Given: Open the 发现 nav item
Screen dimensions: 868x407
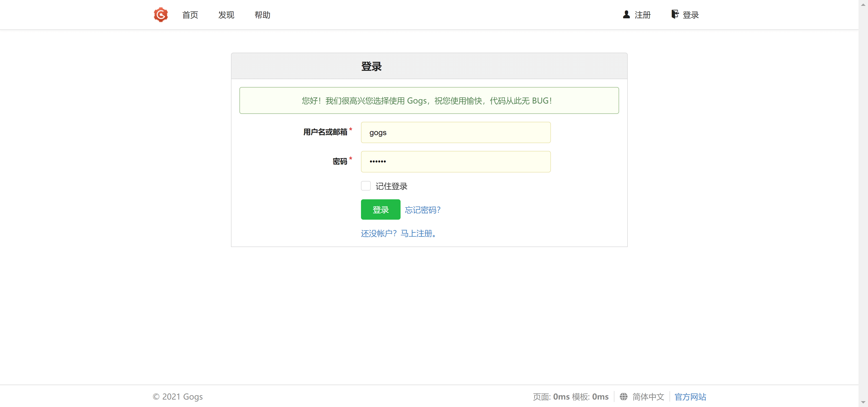Looking at the screenshot, I should pos(226,15).
